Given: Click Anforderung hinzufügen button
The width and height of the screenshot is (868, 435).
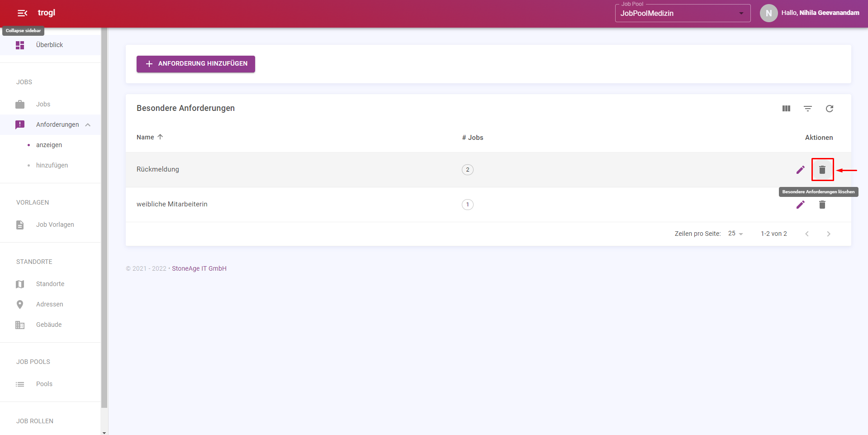Looking at the screenshot, I should click(196, 64).
